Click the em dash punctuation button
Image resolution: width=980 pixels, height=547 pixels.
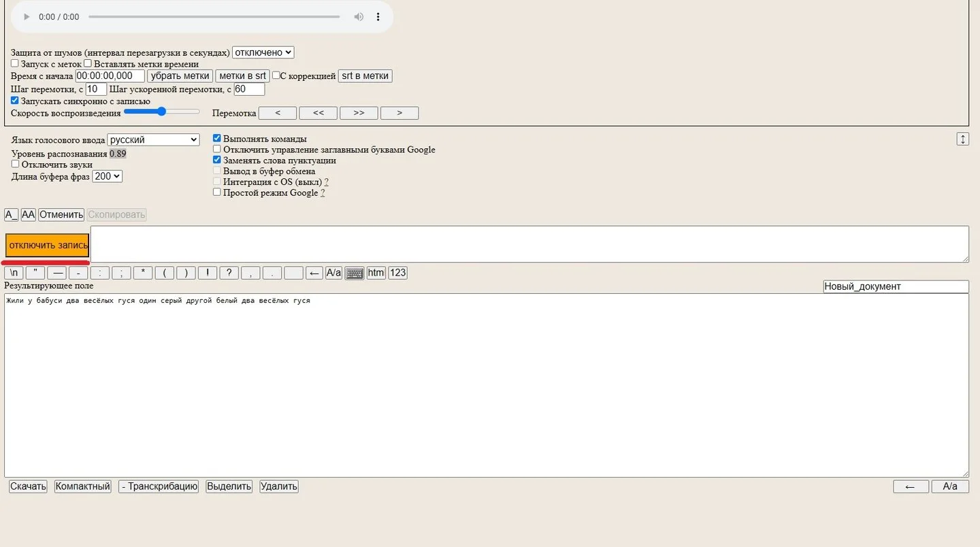[x=56, y=273]
